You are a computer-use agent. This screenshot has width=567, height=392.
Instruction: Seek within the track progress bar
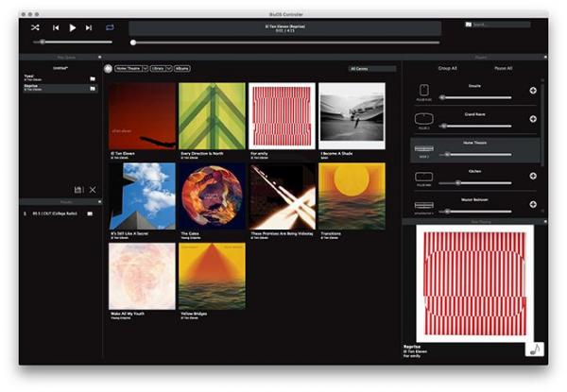(285, 43)
